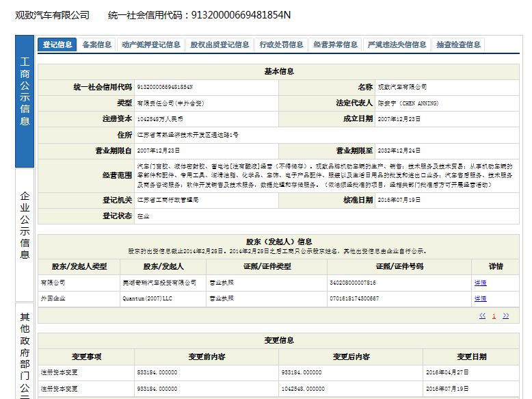Click the 基本信息 section heading
532x399 pixels.
[279, 72]
